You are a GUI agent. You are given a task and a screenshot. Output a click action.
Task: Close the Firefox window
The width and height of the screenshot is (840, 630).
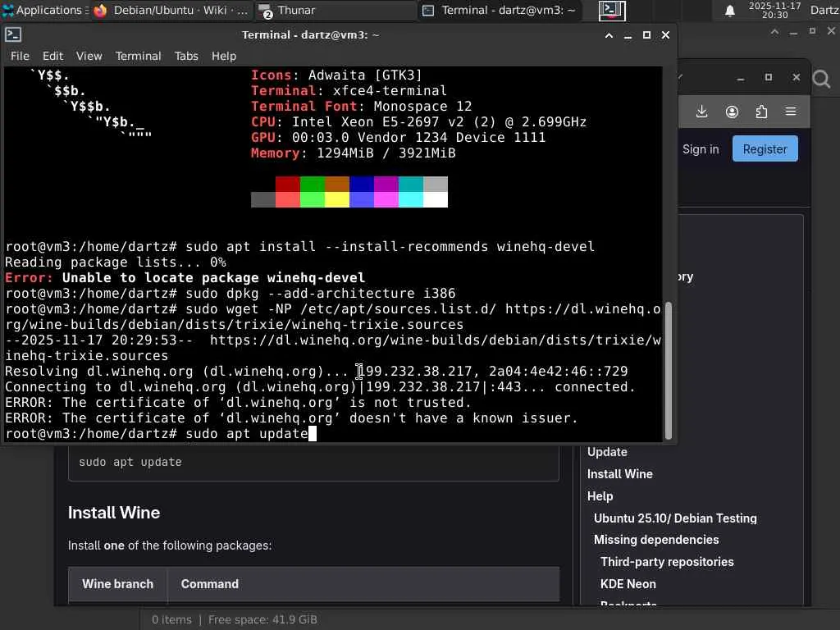pos(797,78)
